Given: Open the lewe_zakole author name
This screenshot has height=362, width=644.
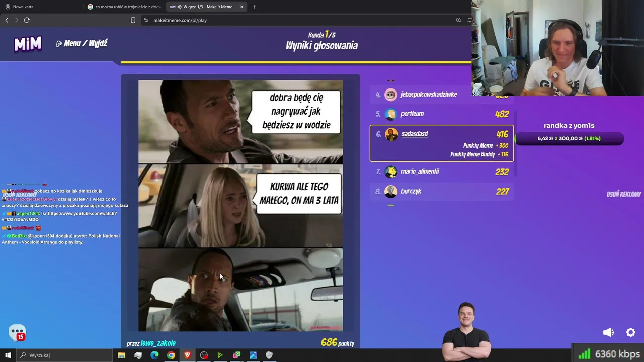Looking at the screenshot, I should click(158, 343).
